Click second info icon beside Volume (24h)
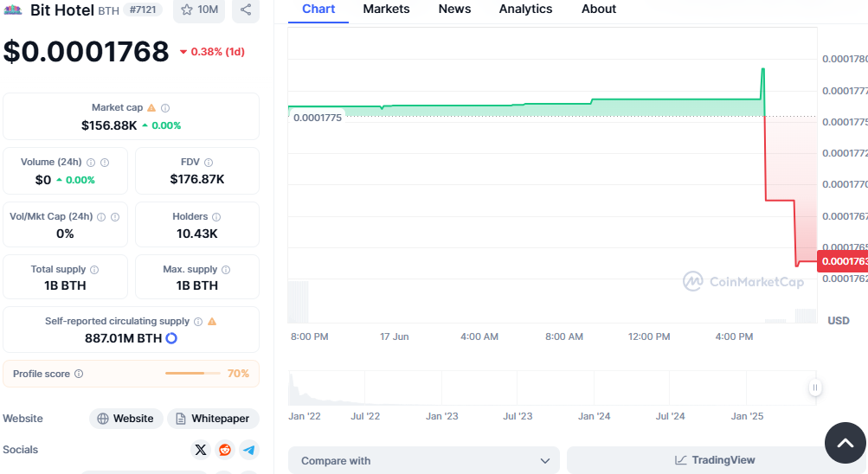Viewport: 868px width, 474px height. pyautogui.click(x=105, y=163)
